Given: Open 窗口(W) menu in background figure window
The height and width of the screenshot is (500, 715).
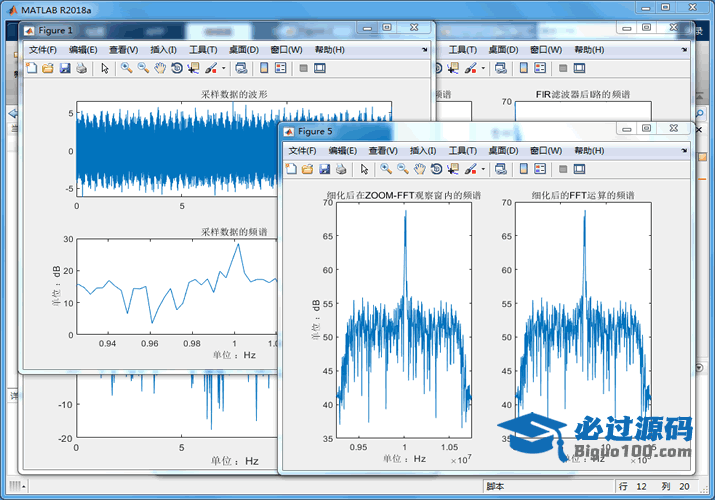Looking at the screenshot, I should pos(546,50).
